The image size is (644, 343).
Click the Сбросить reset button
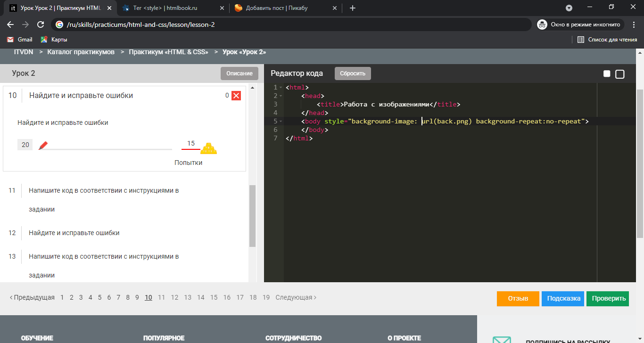(x=353, y=73)
